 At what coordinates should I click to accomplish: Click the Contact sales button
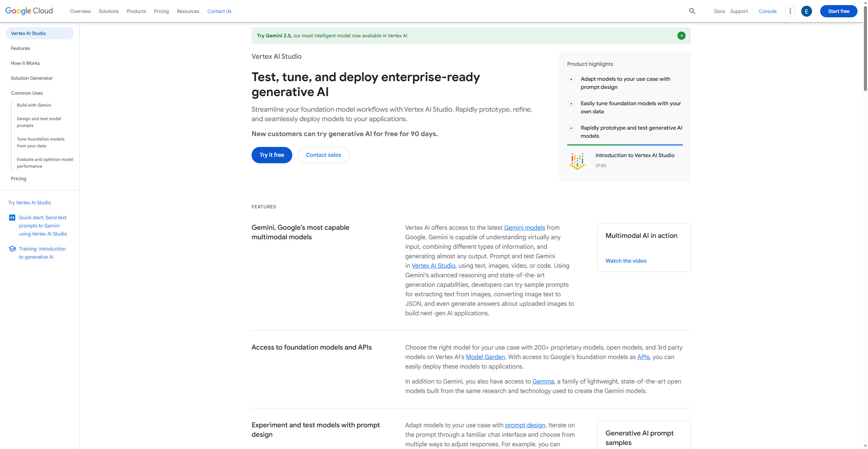pyautogui.click(x=323, y=155)
